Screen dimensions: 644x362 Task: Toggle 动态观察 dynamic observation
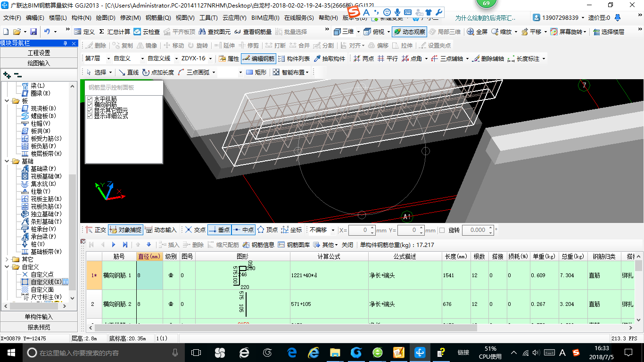tap(409, 32)
